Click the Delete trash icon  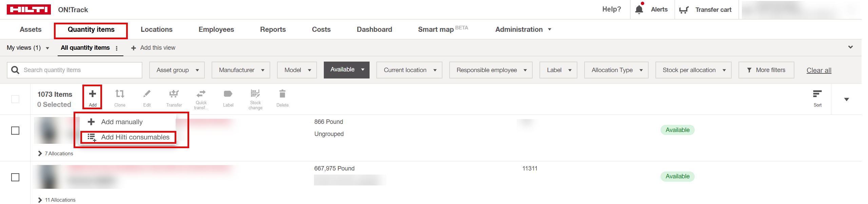point(282,94)
